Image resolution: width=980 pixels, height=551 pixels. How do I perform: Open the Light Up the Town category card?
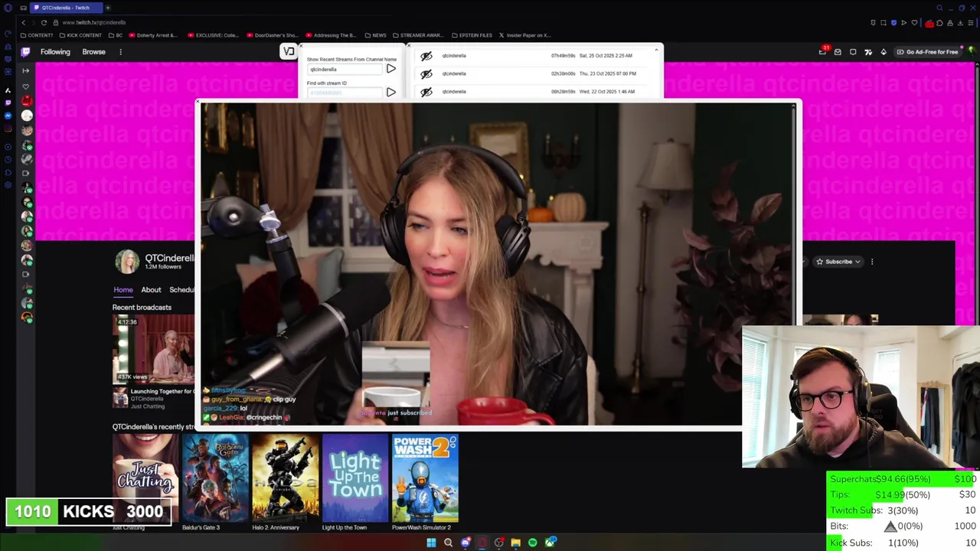tap(355, 478)
